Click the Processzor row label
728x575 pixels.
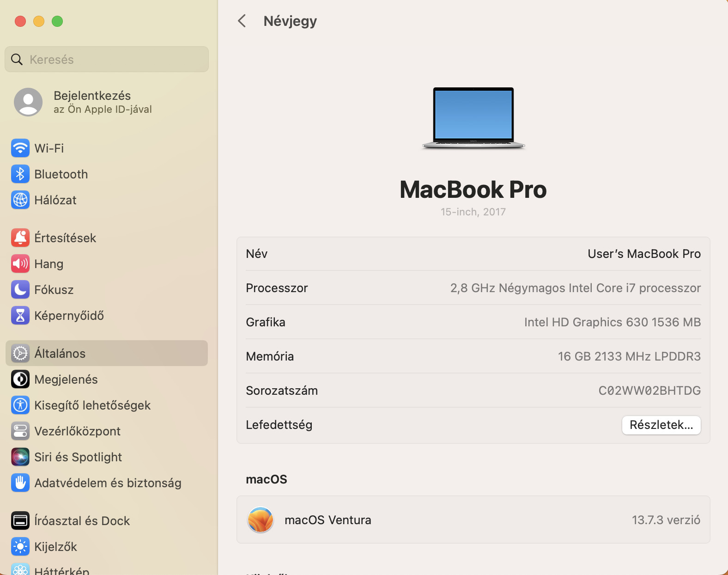click(x=277, y=288)
